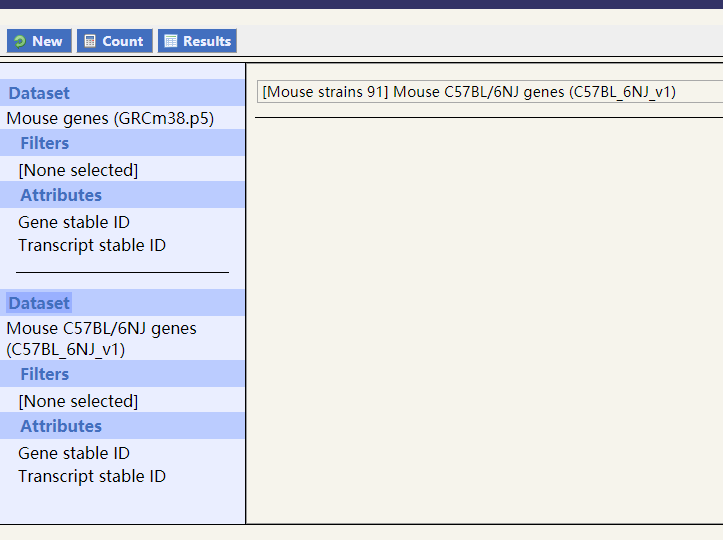Select Mouse genes (GRCm38.p5) dataset entry

tap(110, 118)
